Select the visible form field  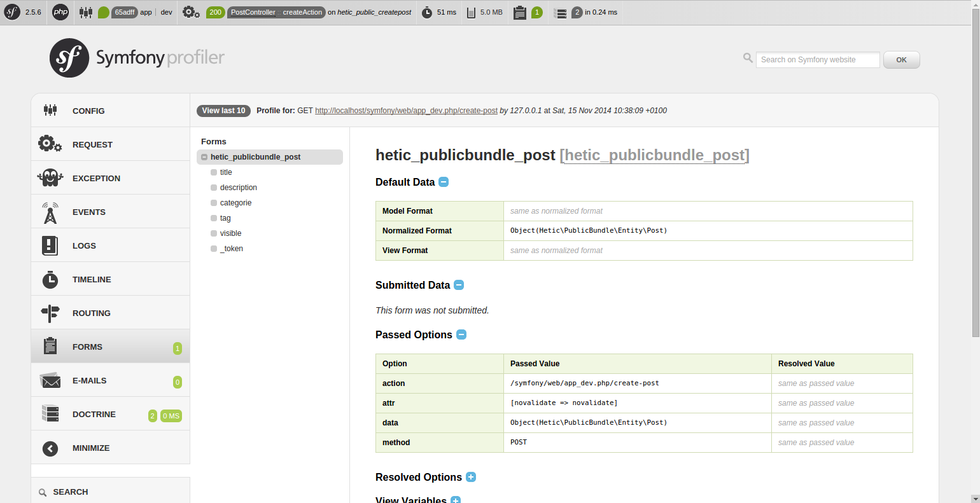pos(230,233)
